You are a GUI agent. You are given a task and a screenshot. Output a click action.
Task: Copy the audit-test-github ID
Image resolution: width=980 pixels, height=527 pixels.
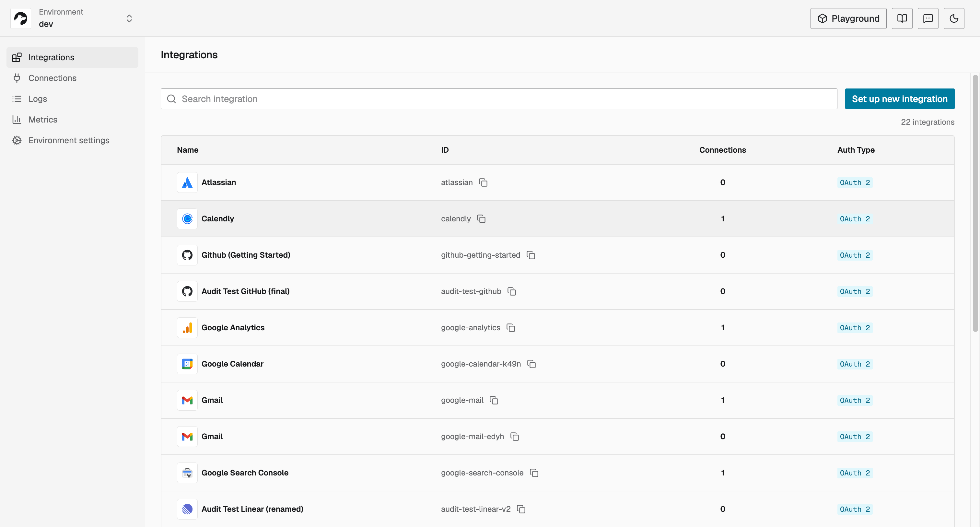coord(512,291)
